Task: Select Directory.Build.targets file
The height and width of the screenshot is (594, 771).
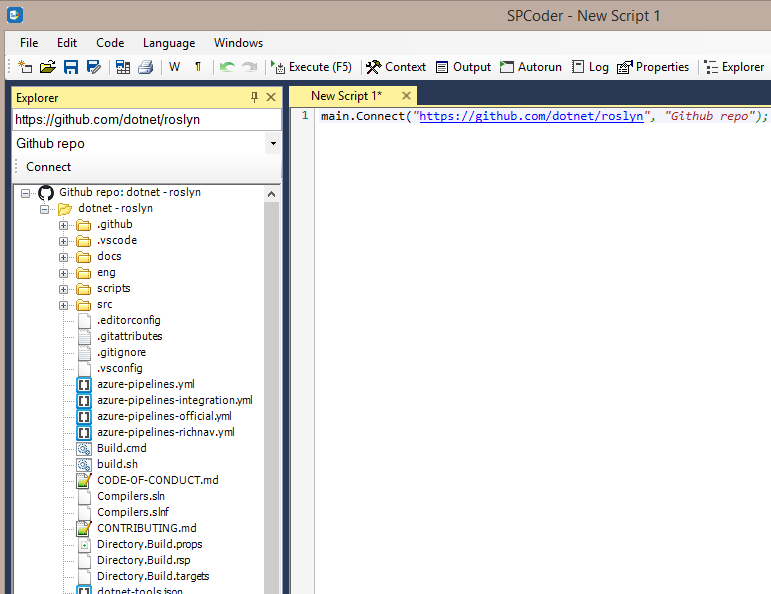Action: tap(153, 576)
